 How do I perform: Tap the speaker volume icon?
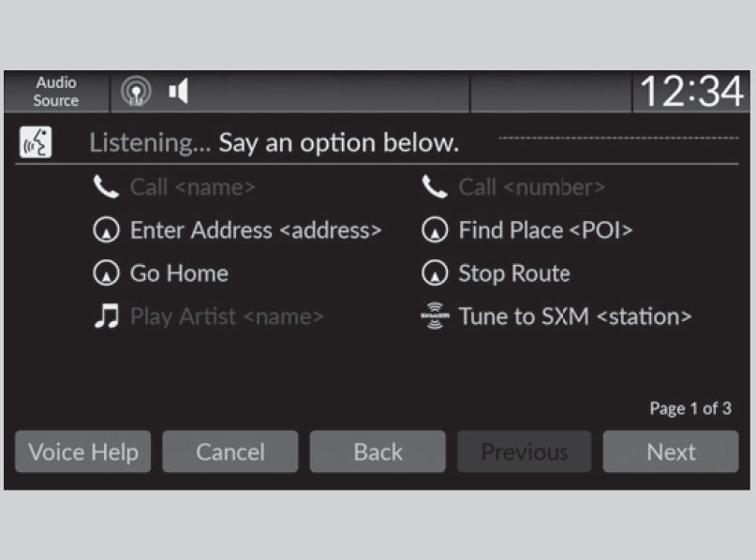coord(179,92)
